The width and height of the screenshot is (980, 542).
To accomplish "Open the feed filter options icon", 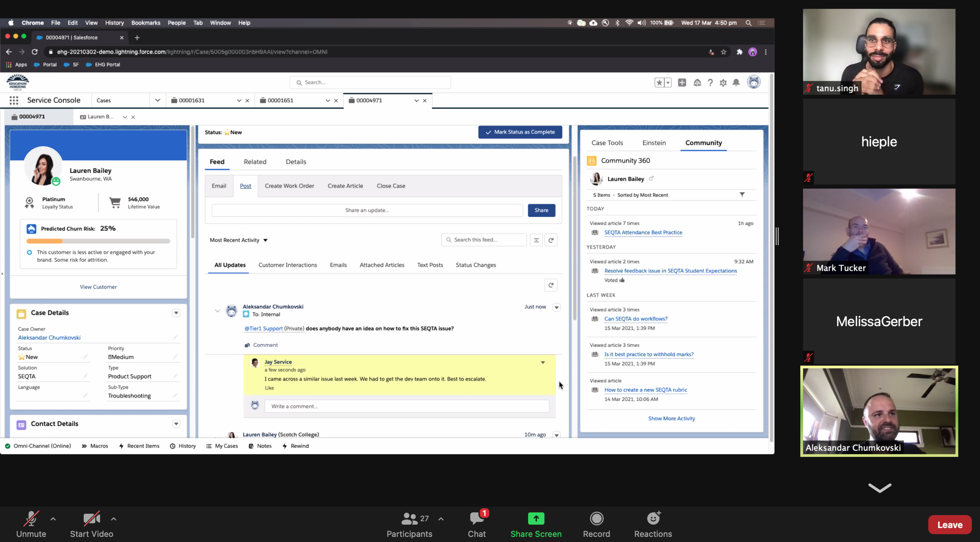I will pyautogui.click(x=536, y=240).
